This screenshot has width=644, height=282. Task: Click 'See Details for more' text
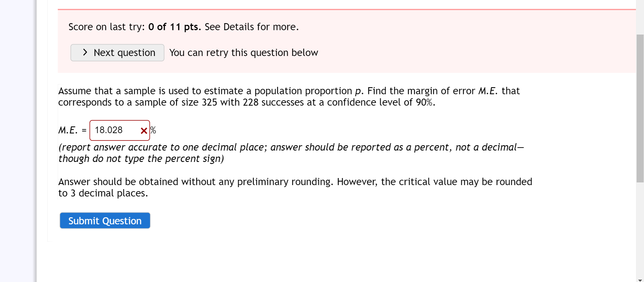point(251,27)
